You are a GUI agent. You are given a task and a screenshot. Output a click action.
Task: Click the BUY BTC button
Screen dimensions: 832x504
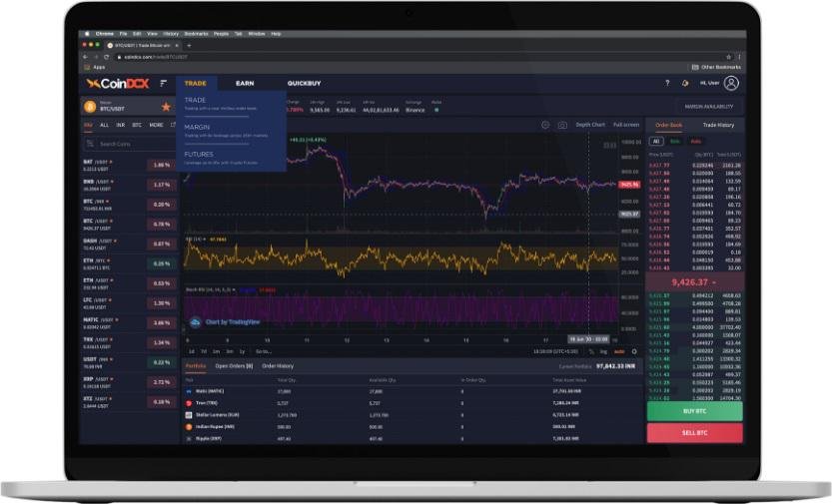pos(694,411)
